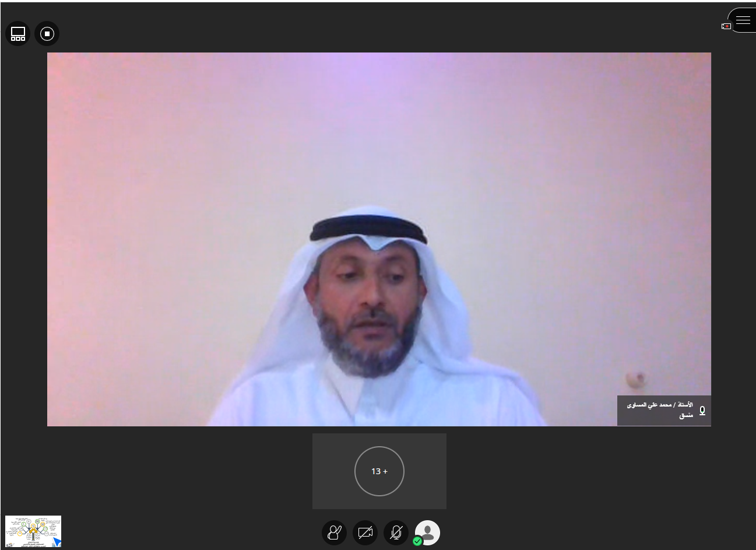Click the red recording indicator camera icon
756x550 pixels.
(x=726, y=26)
